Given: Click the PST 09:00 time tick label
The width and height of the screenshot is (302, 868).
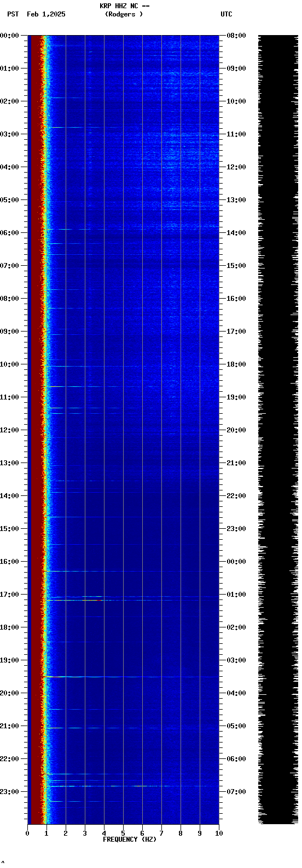Looking at the screenshot, I should [10, 332].
